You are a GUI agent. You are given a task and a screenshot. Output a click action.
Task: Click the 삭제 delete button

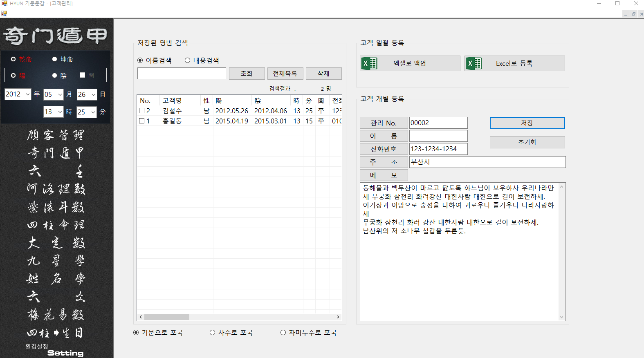pos(324,74)
